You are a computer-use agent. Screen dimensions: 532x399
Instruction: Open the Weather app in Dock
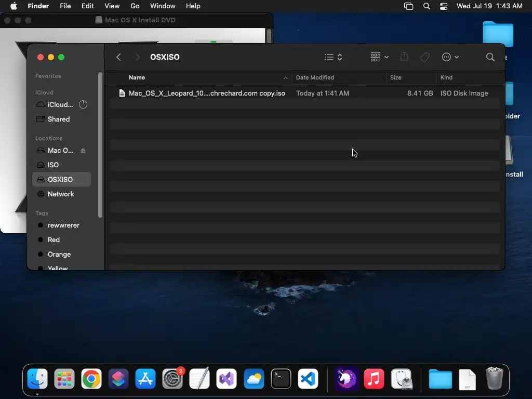pos(254,379)
